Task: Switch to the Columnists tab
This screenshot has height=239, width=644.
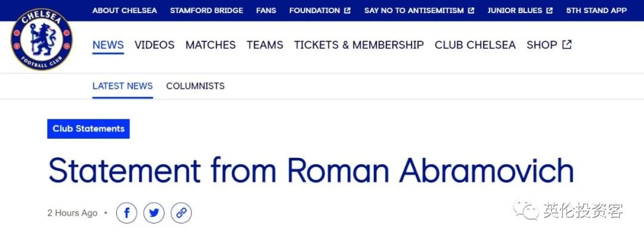Action: coord(196,86)
